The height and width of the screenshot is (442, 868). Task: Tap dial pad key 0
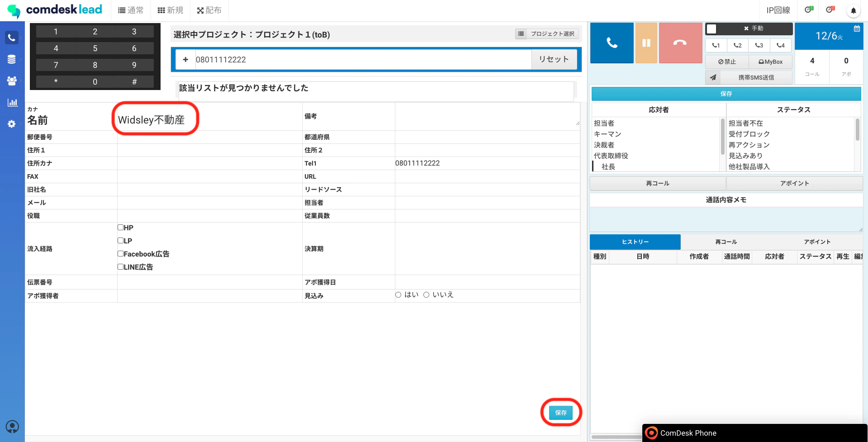coord(95,82)
